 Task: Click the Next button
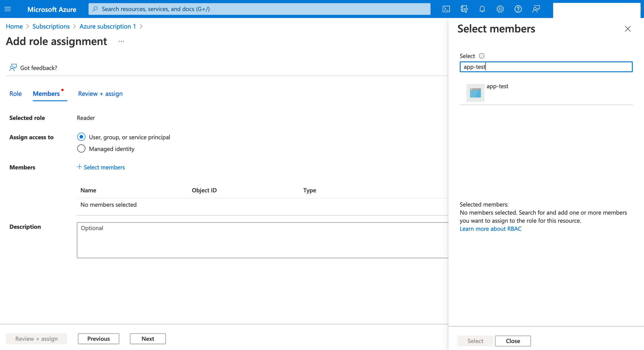(x=148, y=339)
